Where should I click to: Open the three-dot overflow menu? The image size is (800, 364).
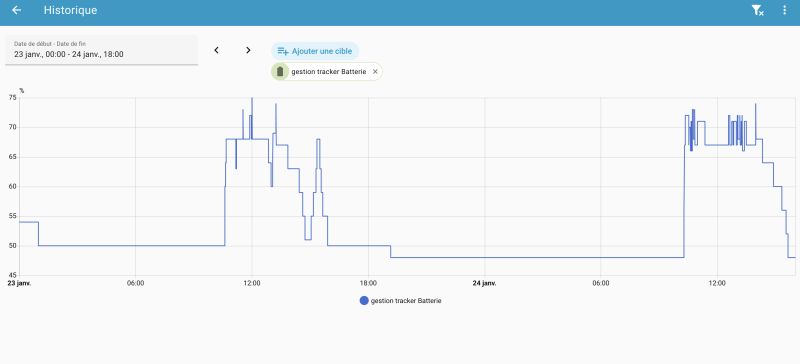click(x=785, y=10)
